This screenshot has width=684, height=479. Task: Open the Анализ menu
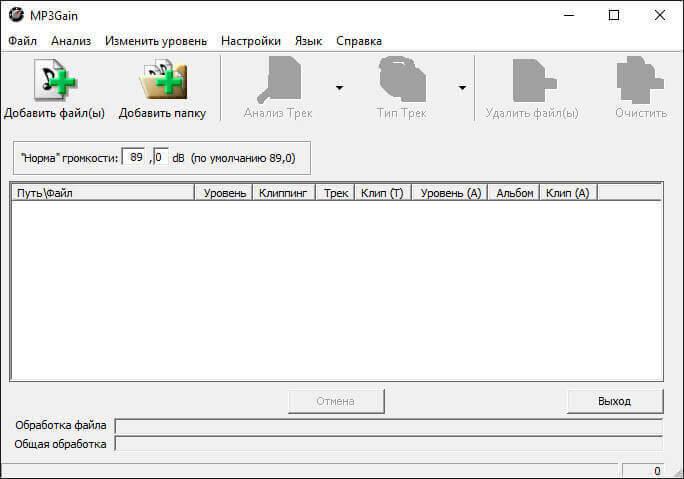tap(71, 41)
